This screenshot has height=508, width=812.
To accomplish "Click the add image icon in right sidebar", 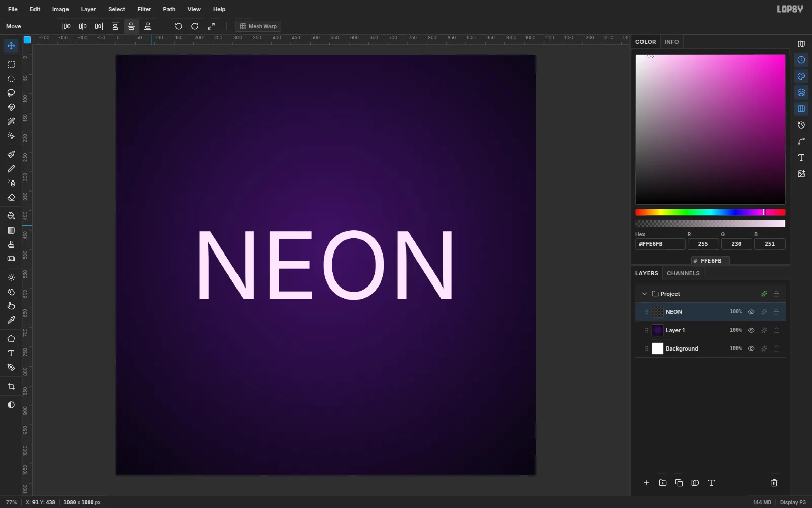I will [801, 174].
